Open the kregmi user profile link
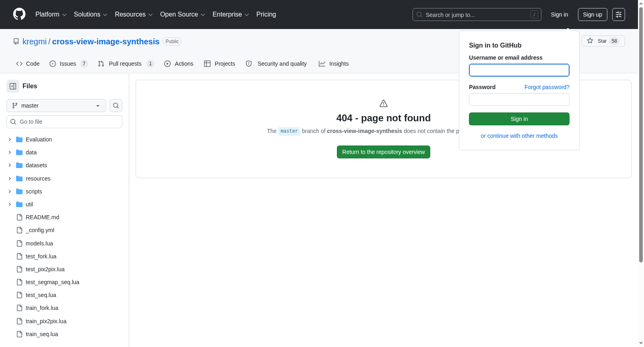The image size is (644, 347). coord(35,42)
